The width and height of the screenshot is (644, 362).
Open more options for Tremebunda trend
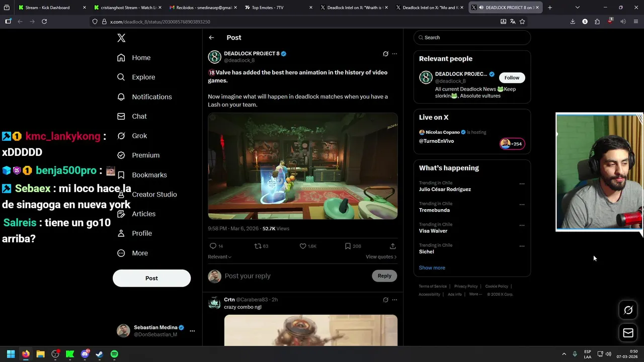tap(522, 205)
